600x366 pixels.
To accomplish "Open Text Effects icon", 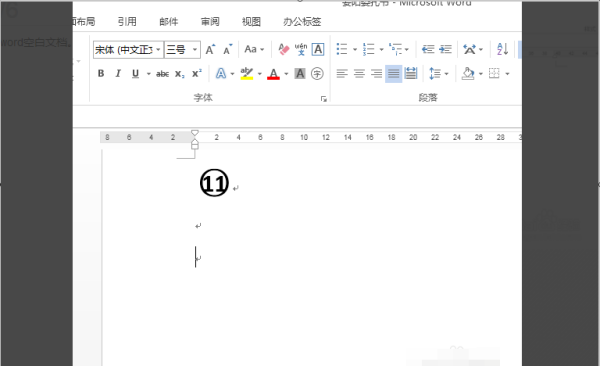I will coord(221,74).
